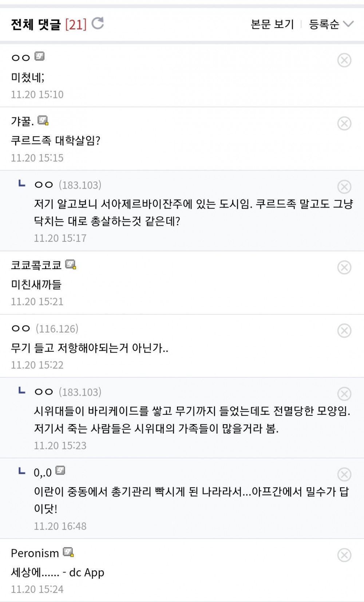The width and height of the screenshot is (364, 602).
Task: Delete the 쿠르드족 대학살임? comment
Action: tap(344, 123)
